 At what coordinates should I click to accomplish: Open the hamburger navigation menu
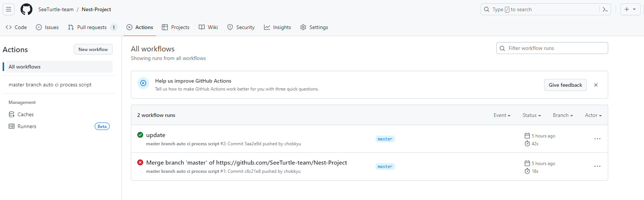(x=9, y=9)
